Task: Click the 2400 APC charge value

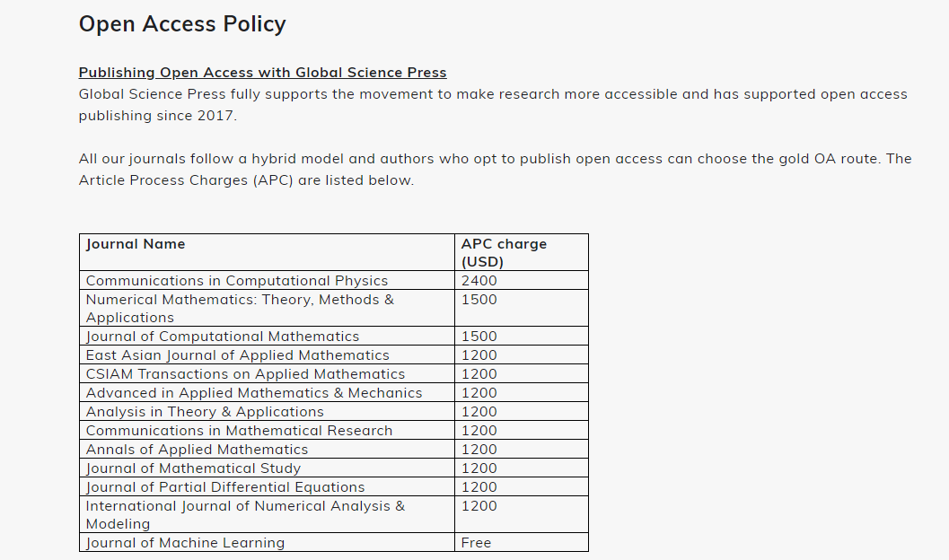Action: pos(479,281)
